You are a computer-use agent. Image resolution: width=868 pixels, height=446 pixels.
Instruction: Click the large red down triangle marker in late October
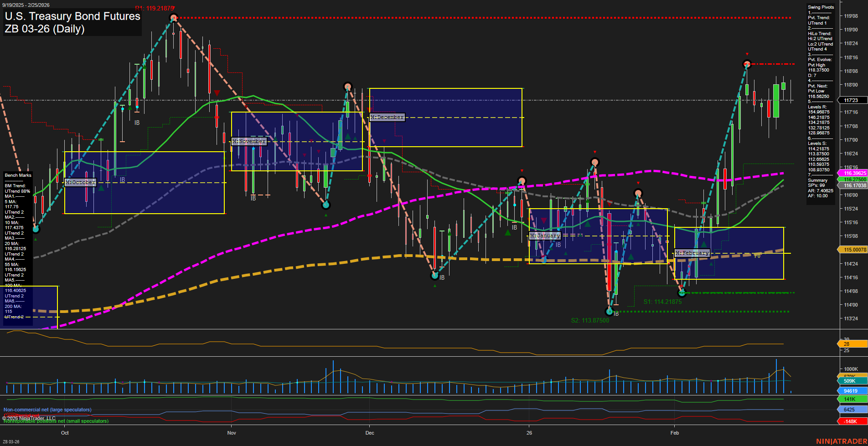click(217, 93)
